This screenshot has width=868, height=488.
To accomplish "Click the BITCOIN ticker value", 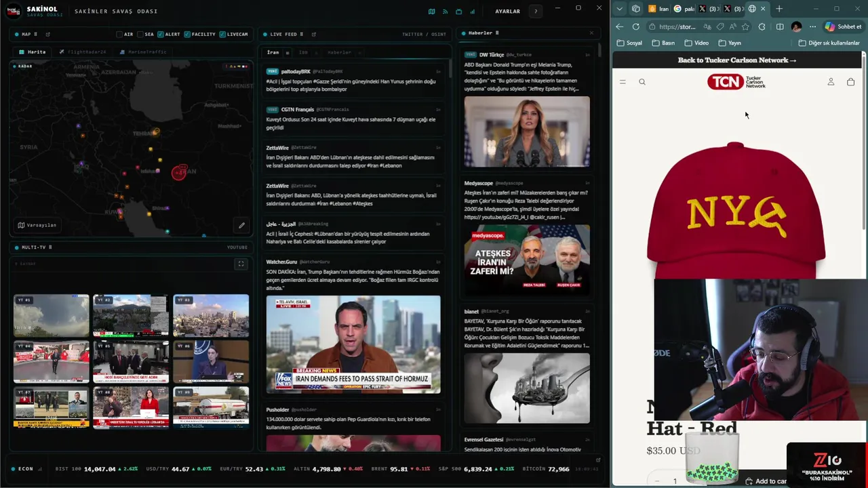I will [x=559, y=469].
